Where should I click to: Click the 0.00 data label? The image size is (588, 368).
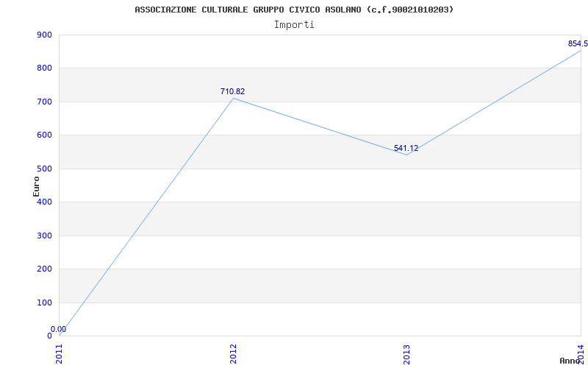click(59, 329)
